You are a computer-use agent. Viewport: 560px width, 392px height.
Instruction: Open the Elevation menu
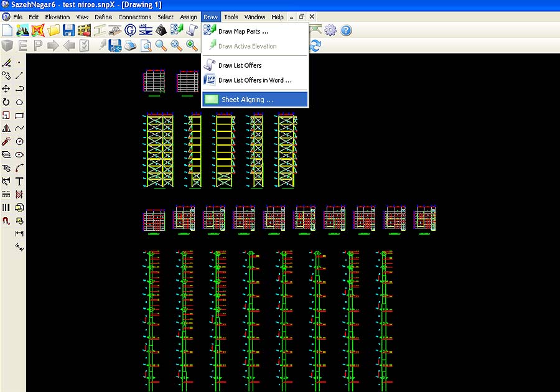coord(57,17)
